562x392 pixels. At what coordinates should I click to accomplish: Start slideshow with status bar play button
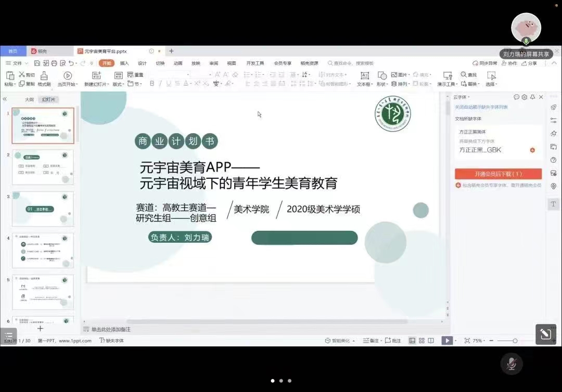[x=447, y=341]
